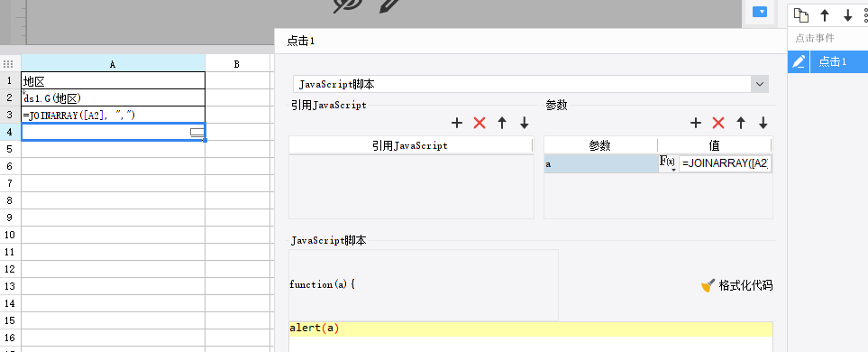Open the F(x) value type dropdown
This screenshot has width=868, height=352.
point(668,163)
